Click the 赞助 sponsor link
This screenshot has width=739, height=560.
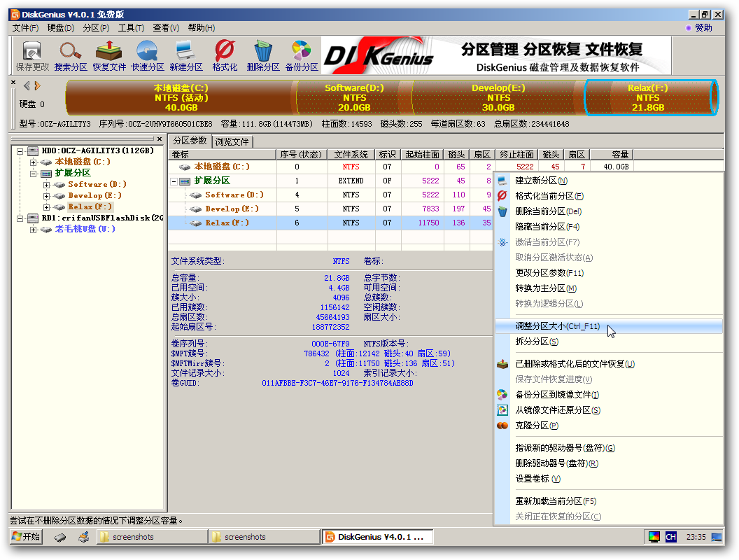698,28
